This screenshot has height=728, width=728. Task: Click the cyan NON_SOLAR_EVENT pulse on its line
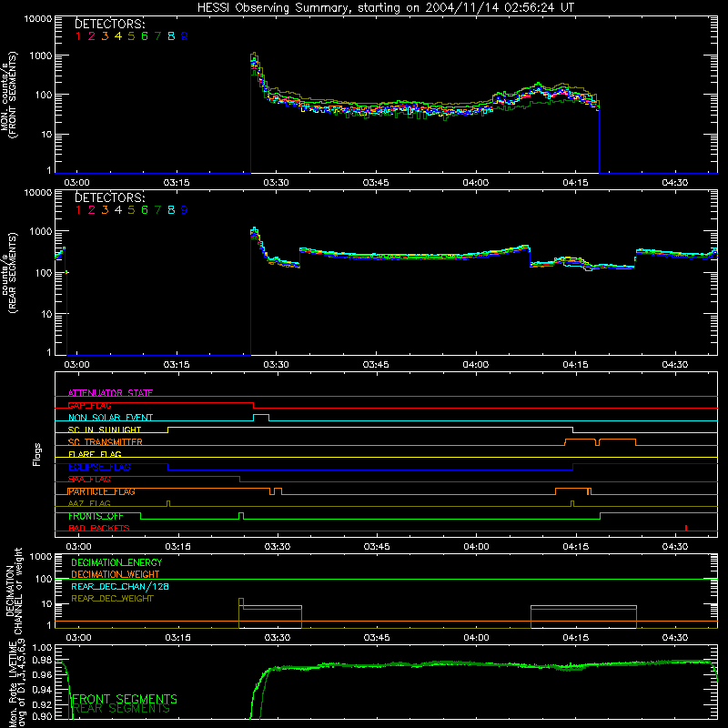tap(261, 417)
